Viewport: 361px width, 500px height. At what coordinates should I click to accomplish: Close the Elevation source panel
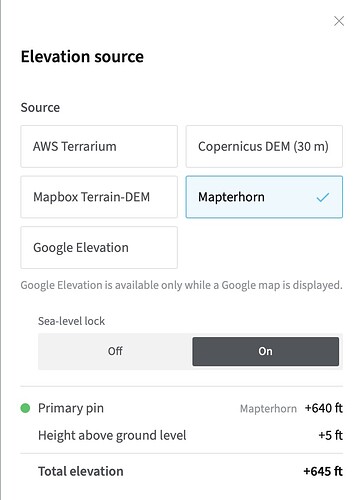(x=339, y=21)
